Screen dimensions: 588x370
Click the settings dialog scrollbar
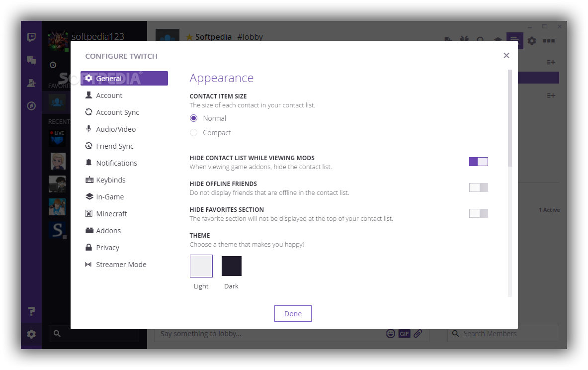pos(510,118)
